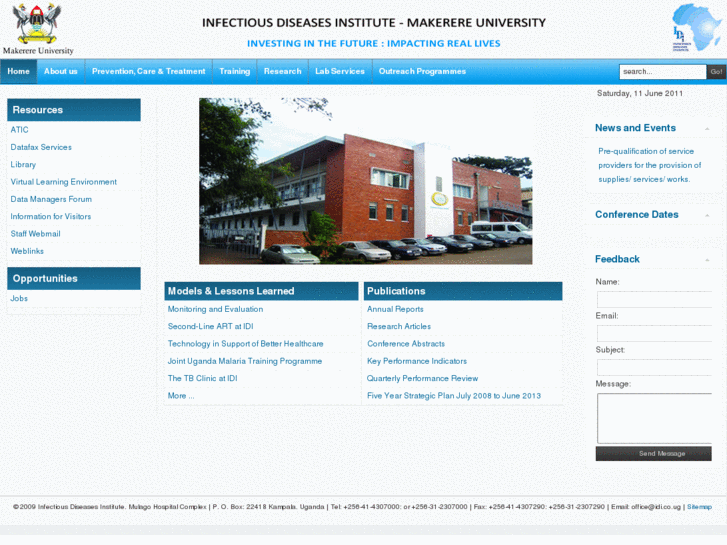727x545 pixels.
Task: Open Quarterly Performance Review link
Action: (x=422, y=378)
